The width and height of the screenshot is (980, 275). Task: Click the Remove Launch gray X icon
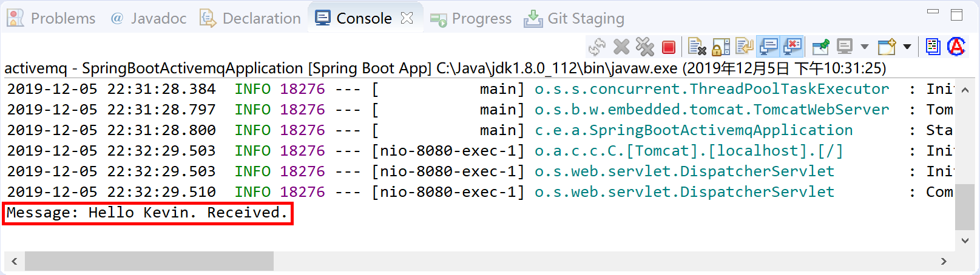[621, 47]
